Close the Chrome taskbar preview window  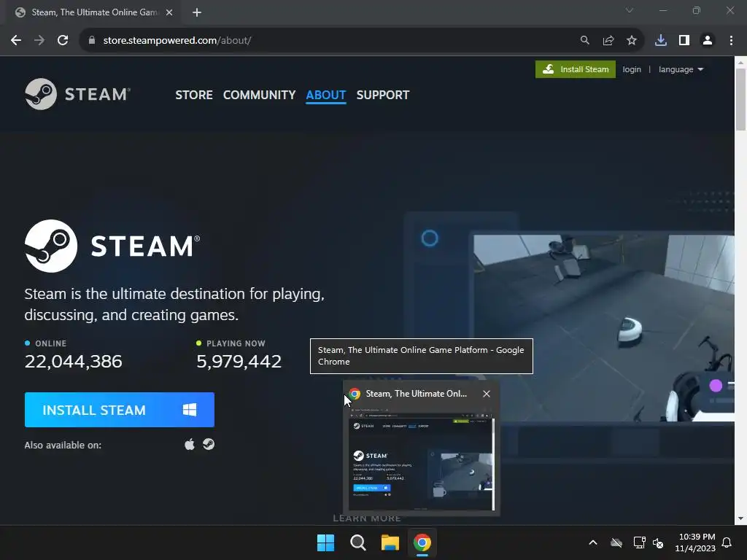point(487,394)
